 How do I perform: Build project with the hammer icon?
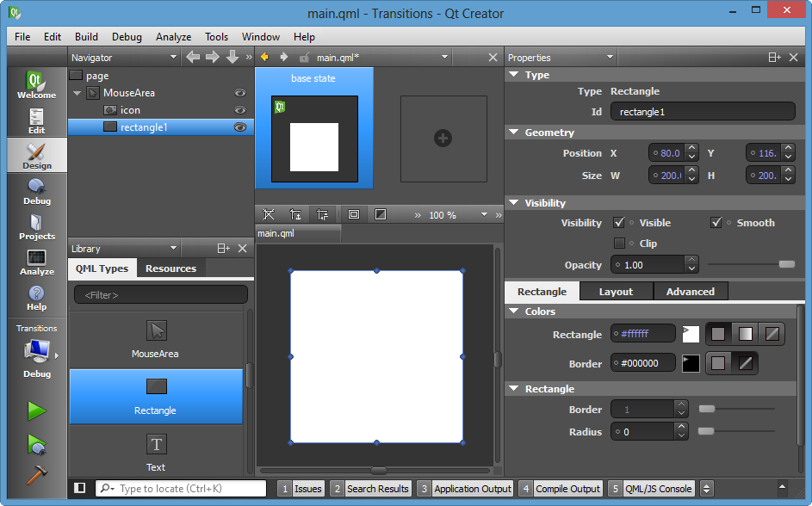point(37,475)
